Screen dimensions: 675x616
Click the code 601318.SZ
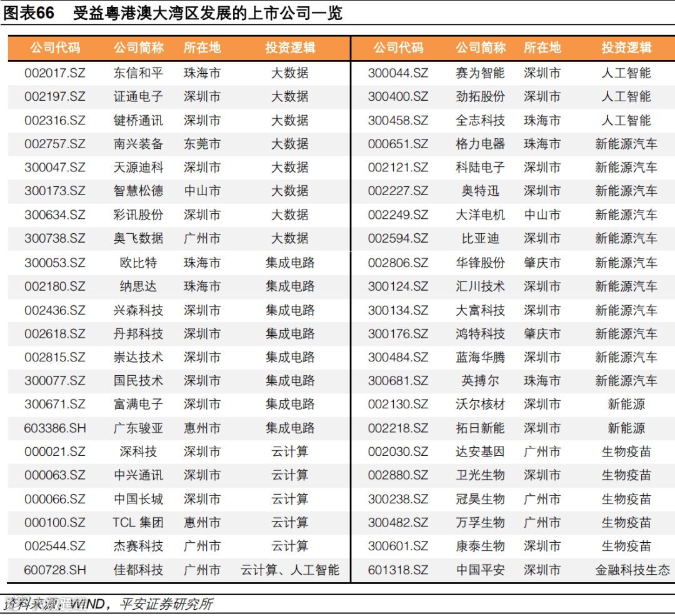coord(398,570)
